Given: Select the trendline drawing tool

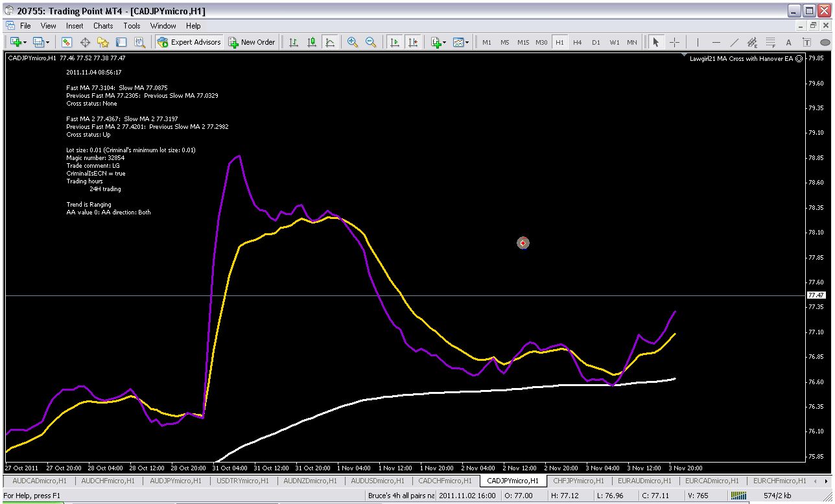Looking at the screenshot, I should pyautogui.click(x=734, y=42).
